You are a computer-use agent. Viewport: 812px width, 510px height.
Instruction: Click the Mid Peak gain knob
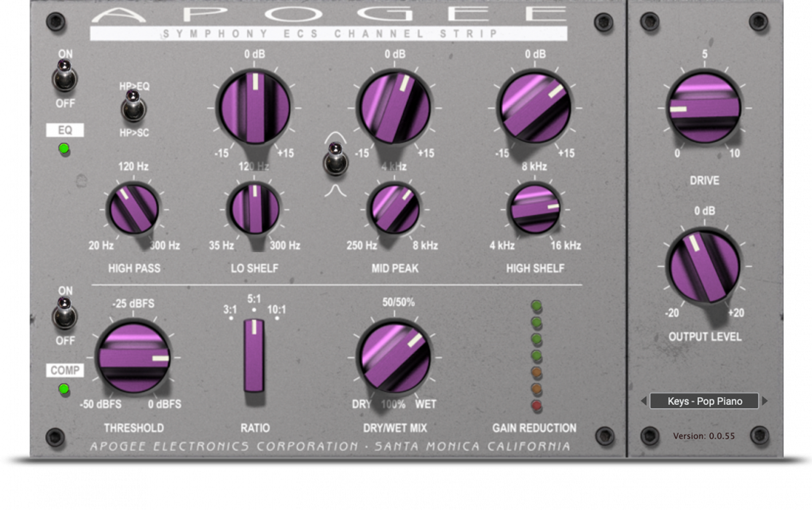pos(394,107)
